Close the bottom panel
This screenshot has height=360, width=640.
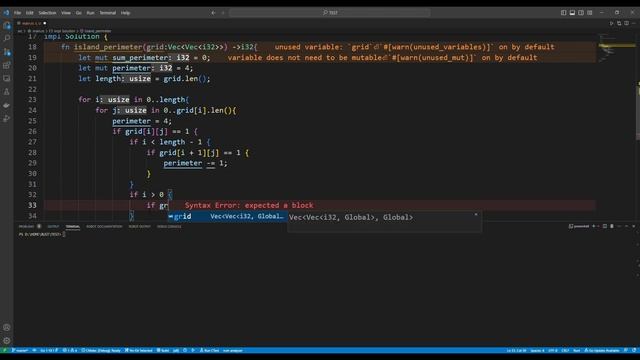[633, 226]
